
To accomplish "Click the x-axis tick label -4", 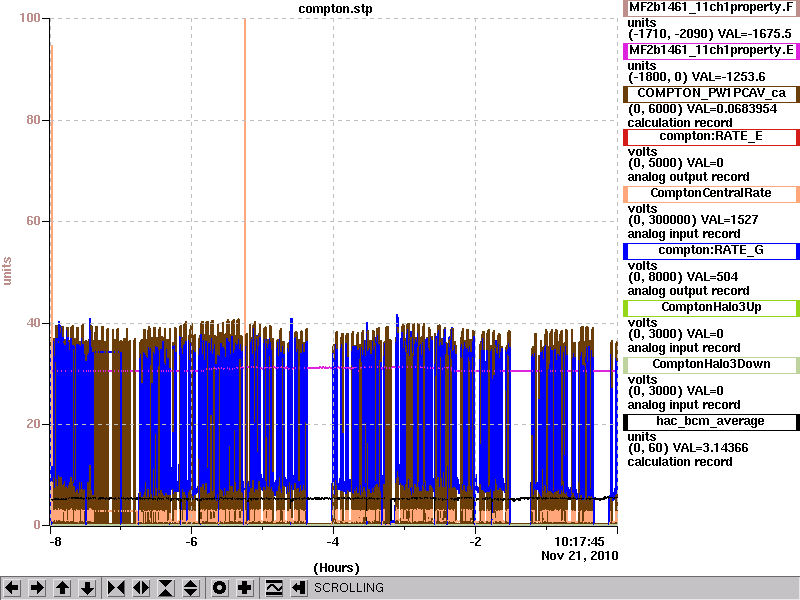I will coord(333,542).
